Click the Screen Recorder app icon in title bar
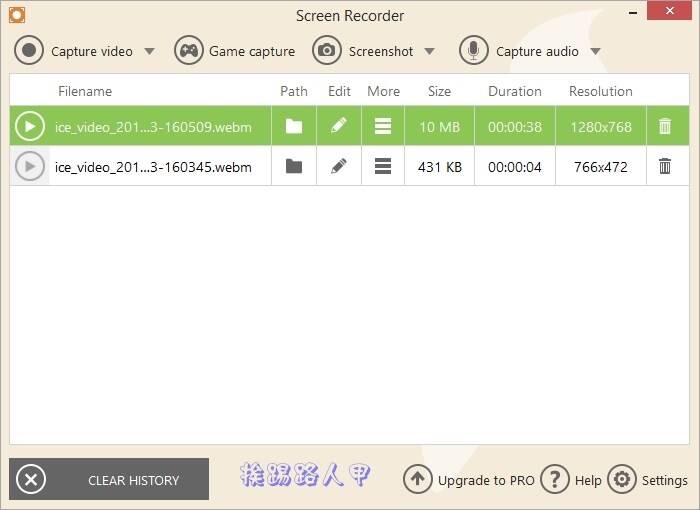 17,15
